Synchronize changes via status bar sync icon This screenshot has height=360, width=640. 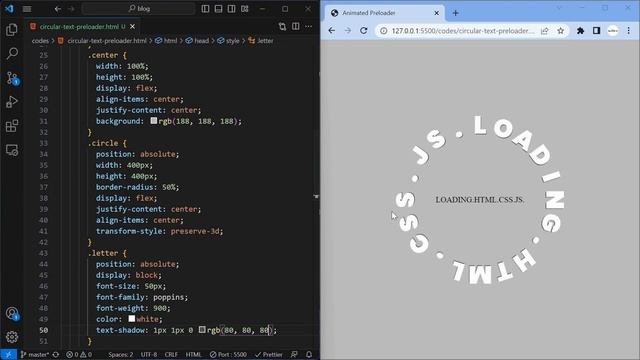56,354
